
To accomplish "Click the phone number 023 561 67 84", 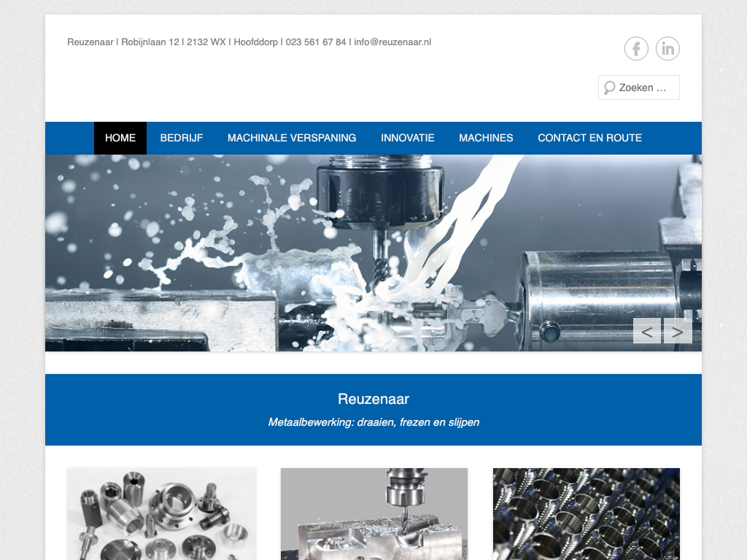I will click(316, 42).
